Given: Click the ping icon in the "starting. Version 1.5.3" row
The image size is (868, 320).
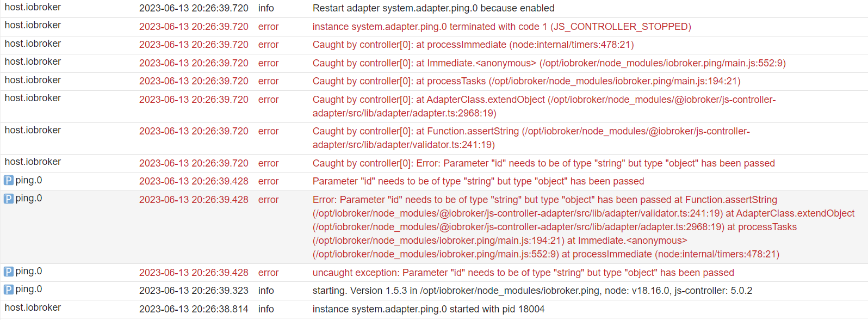Looking at the screenshot, I should pos(9,290).
